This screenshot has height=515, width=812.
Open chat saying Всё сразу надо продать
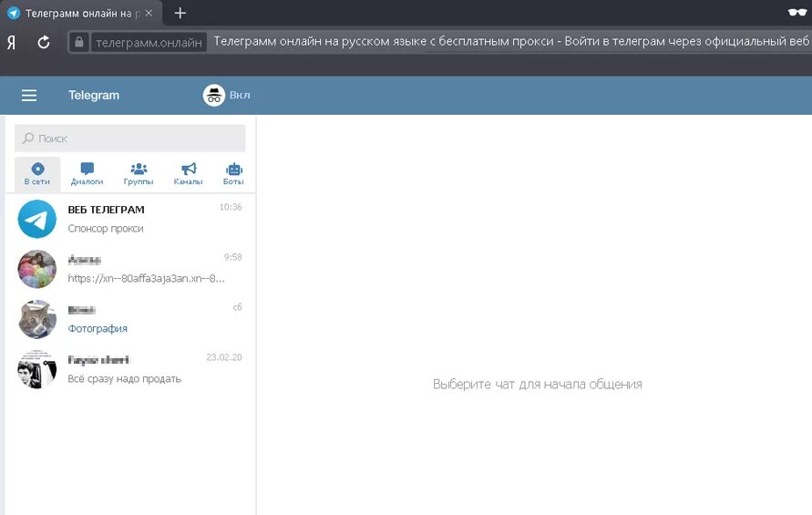130,369
